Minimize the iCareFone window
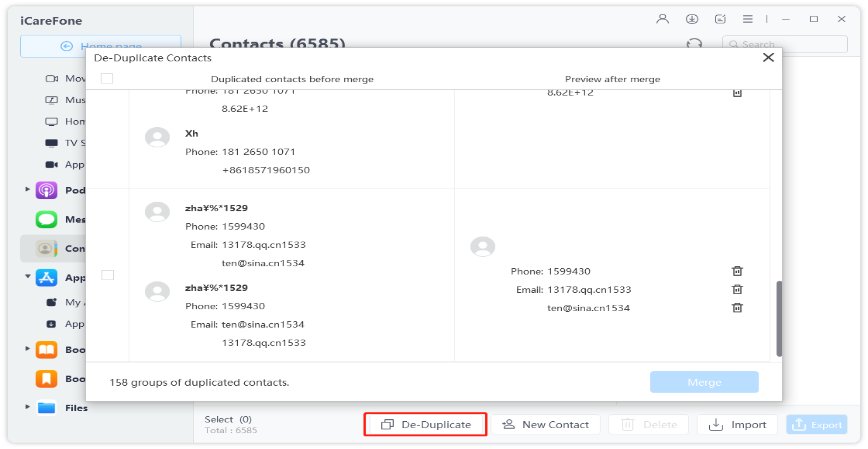The width and height of the screenshot is (868, 449). [x=786, y=19]
